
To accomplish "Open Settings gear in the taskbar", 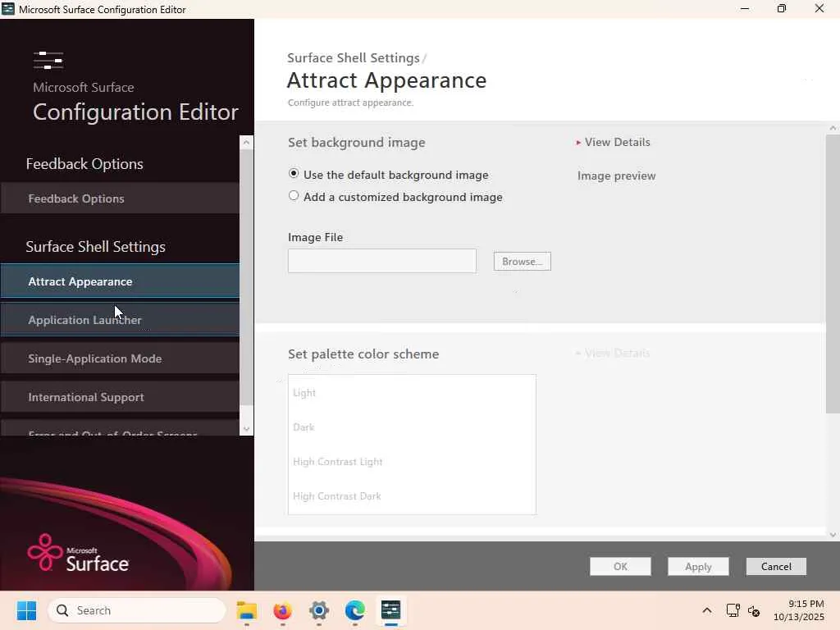I will pyautogui.click(x=319, y=610).
